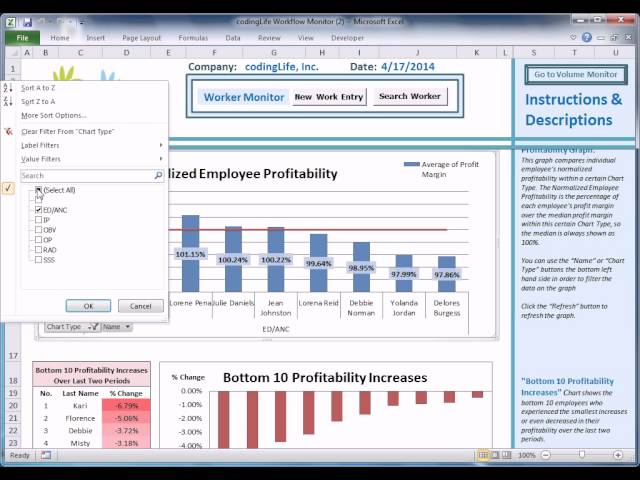Click the Average of Profit Margin legend entry
This screenshot has height=480, width=640.
pyautogui.click(x=441, y=169)
